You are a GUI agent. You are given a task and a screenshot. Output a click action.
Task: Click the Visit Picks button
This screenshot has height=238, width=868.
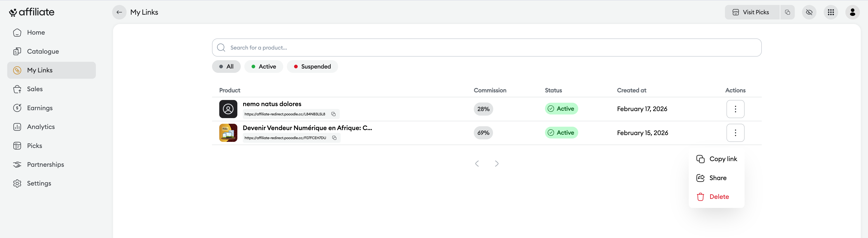coord(752,12)
